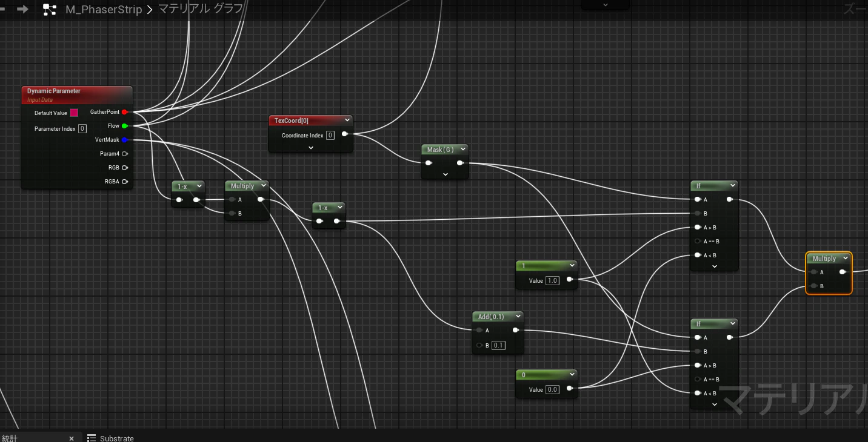
Task: Open the Substrate tab
Action: (x=110, y=438)
